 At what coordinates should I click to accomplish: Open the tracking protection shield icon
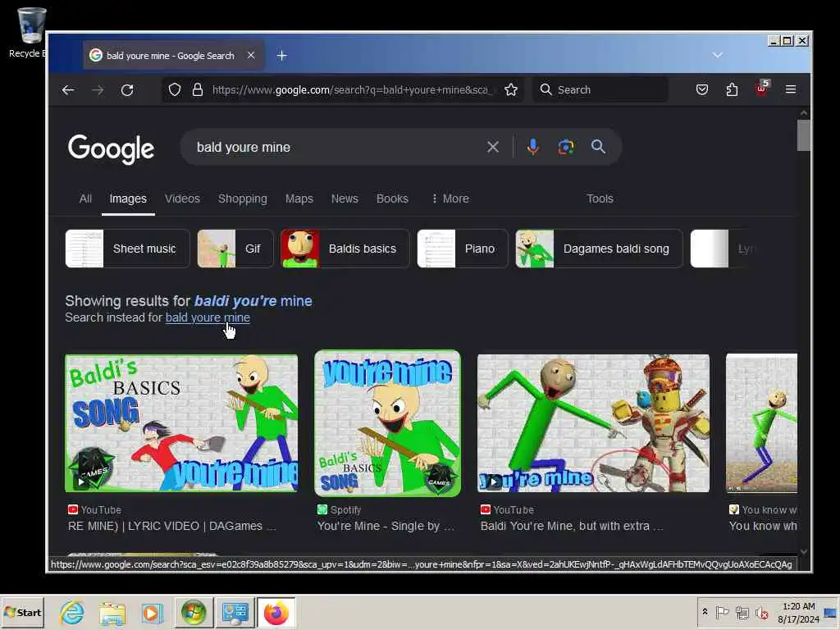click(x=175, y=89)
